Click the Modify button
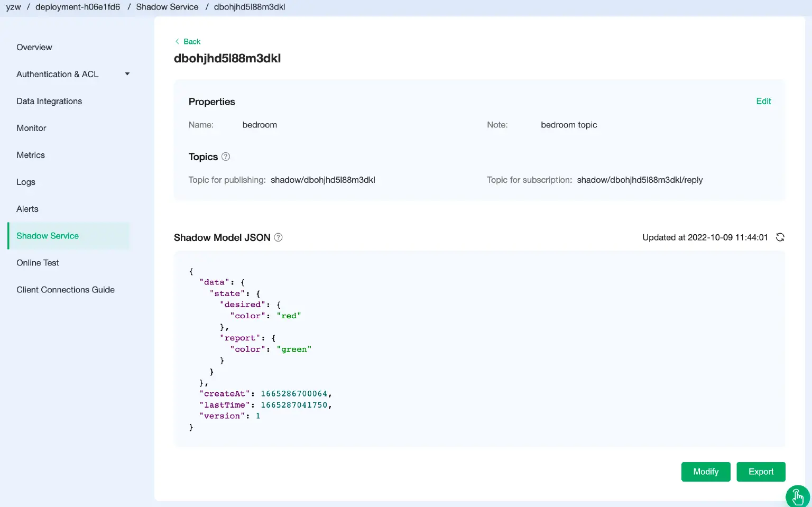The height and width of the screenshot is (507, 812). click(706, 472)
